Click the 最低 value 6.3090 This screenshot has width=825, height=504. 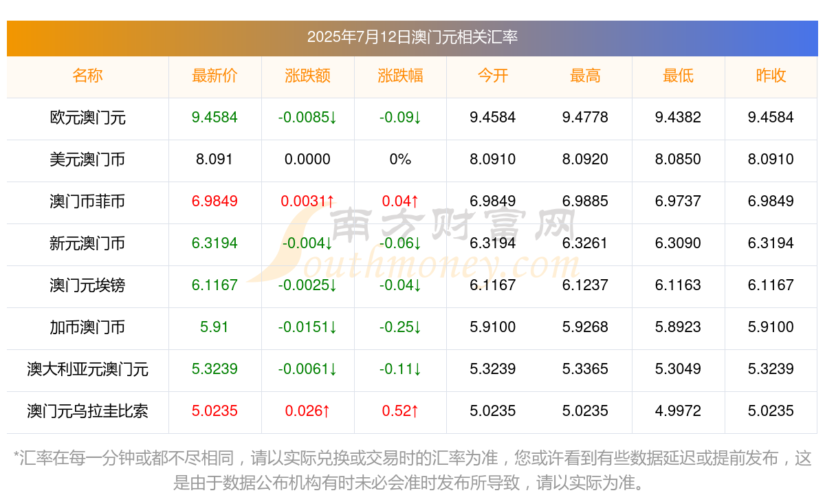point(678,243)
